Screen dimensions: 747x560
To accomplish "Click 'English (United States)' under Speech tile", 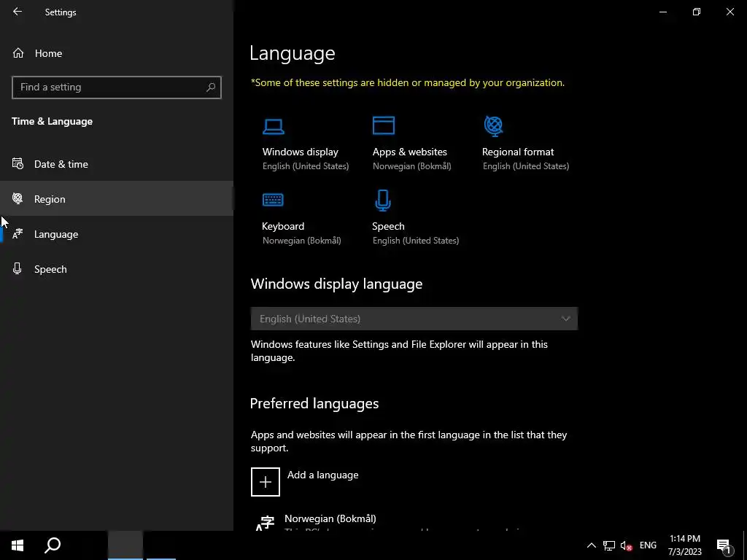I will (x=415, y=241).
